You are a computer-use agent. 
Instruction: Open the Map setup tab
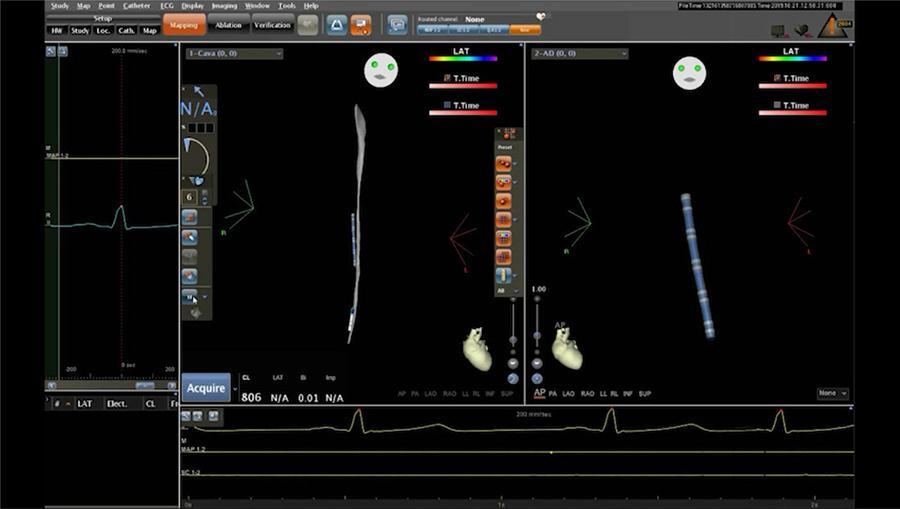[x=150, y=30]
